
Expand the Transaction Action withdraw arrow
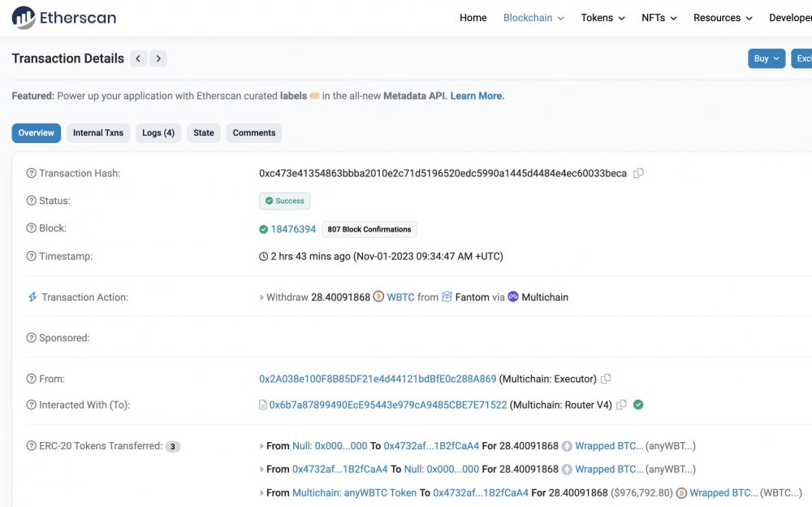point(261,297)
